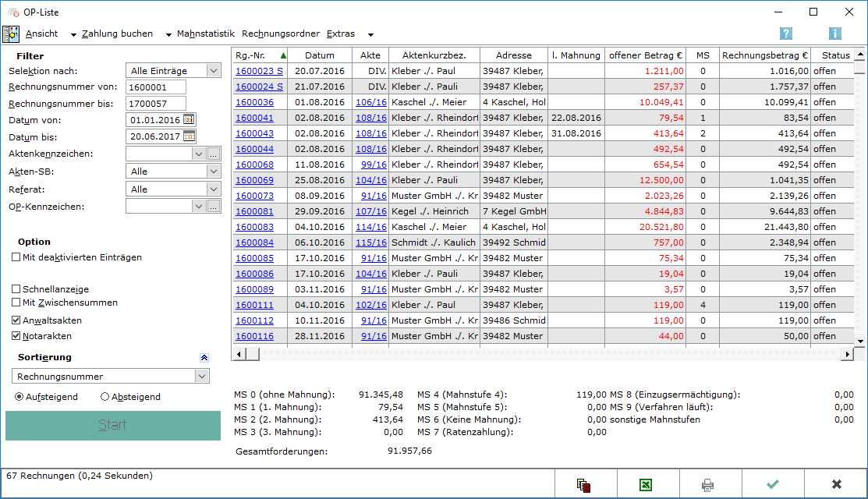
Task: Expand the dropdown arrow after Zahlung buchen
Action: point(168,35)
